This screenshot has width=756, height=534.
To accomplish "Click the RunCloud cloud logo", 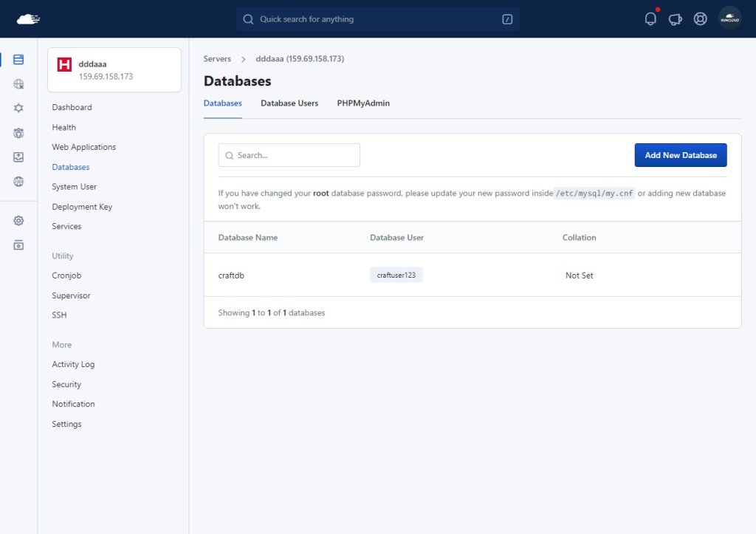I will click(28, 19).
